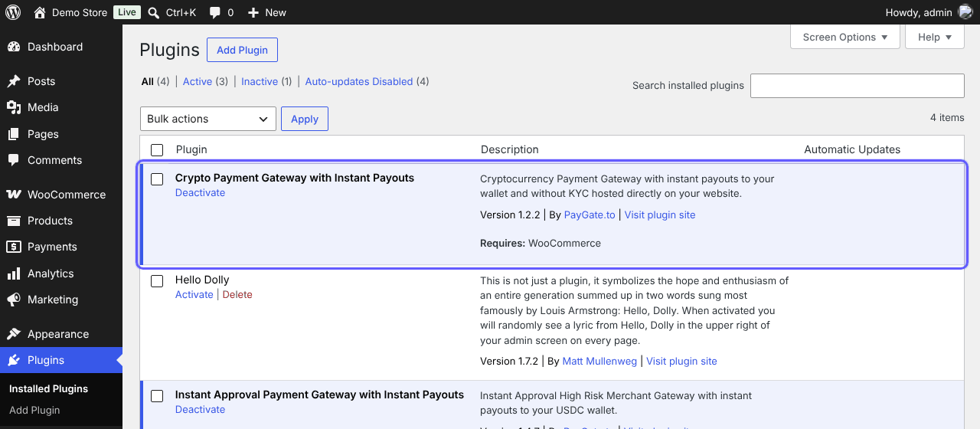
Task: Click the Plugins plug icon
Action: point(14,360)
